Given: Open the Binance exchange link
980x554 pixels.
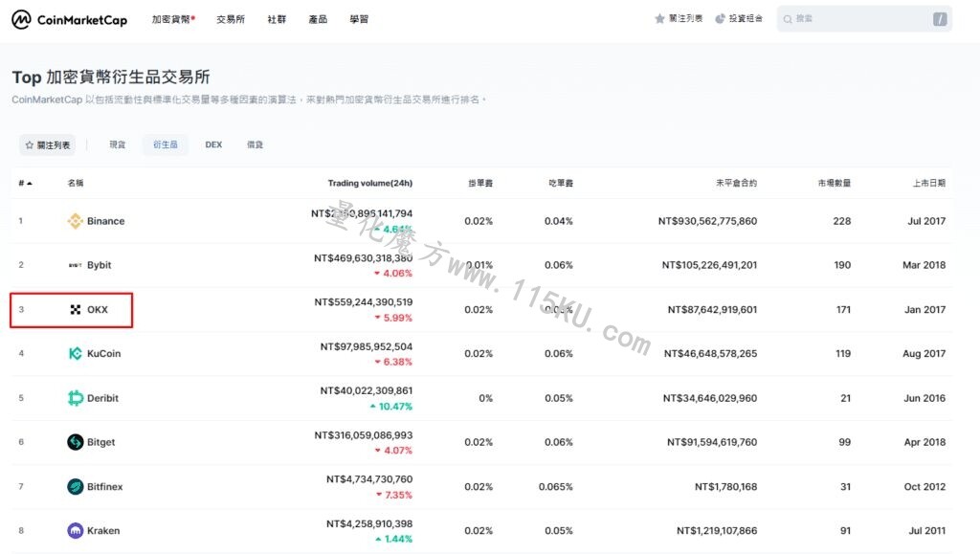Looking at the screenshot, I should (105, 221).
